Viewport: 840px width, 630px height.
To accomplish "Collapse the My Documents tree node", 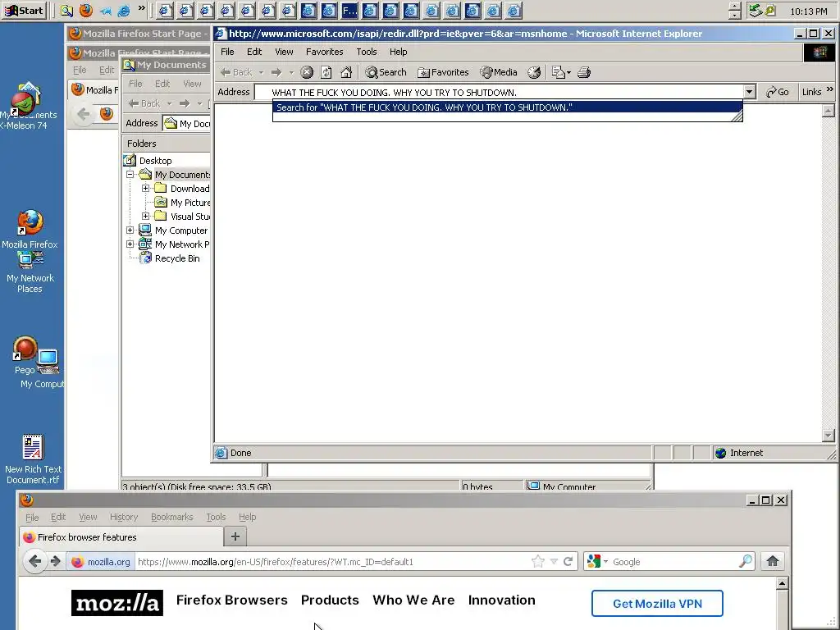I will click(130, 175).
